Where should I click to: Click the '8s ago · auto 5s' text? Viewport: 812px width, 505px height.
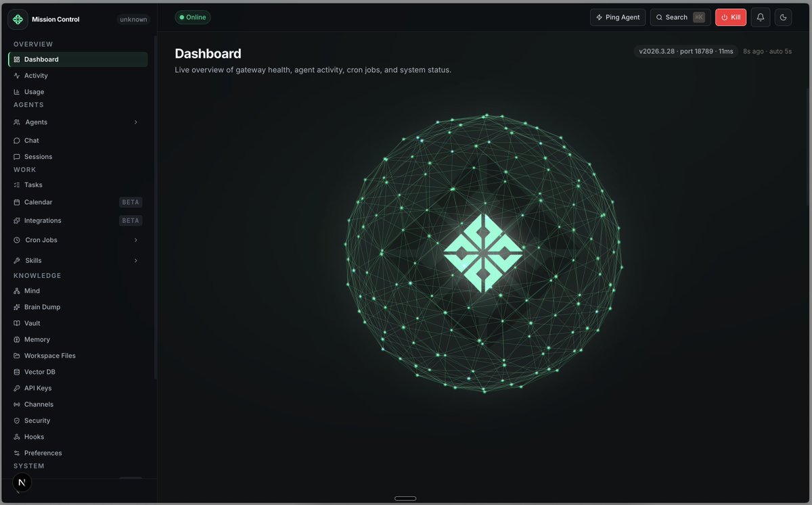point(767,51)
